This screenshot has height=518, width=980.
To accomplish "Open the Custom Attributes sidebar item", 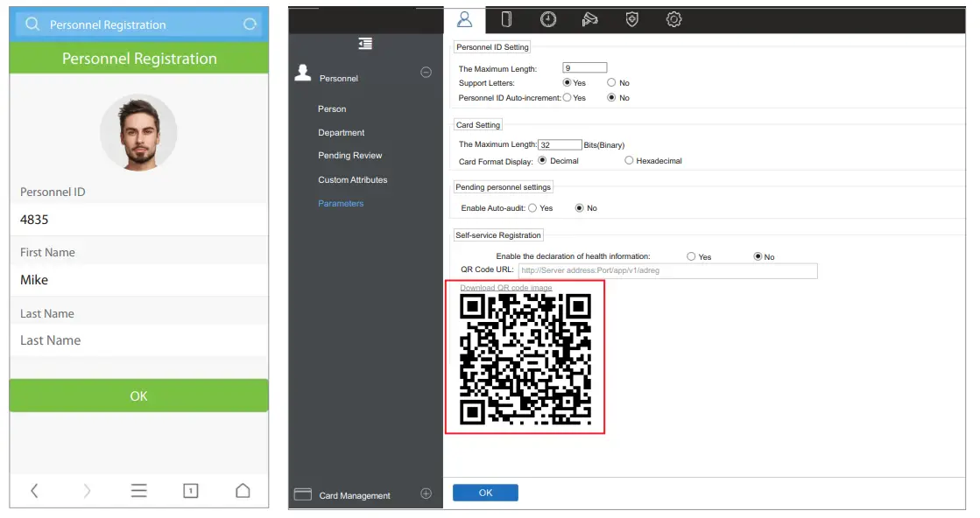I will point(352,179).
